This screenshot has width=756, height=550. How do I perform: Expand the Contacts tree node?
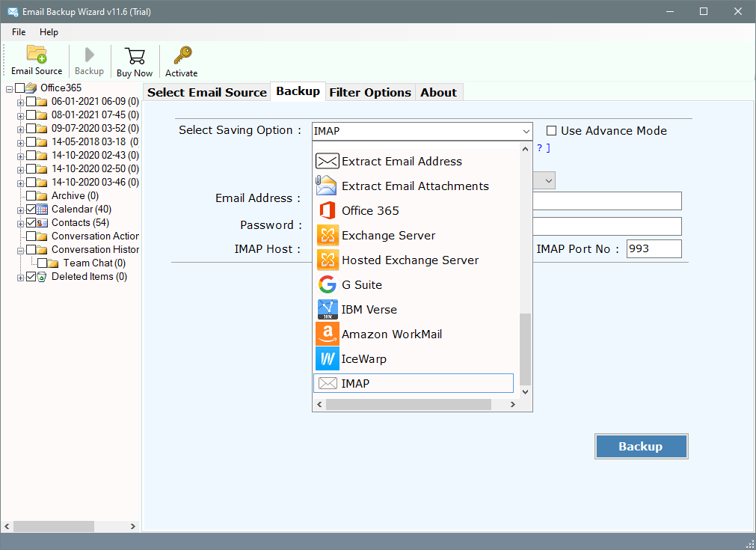coord(20,224)
